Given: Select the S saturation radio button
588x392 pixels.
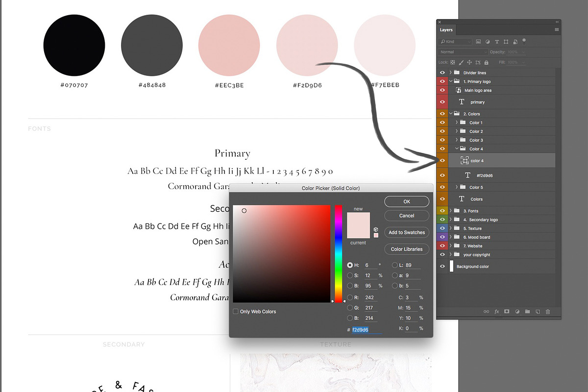Looking at the screenshot, I should [x=350, y=275].
